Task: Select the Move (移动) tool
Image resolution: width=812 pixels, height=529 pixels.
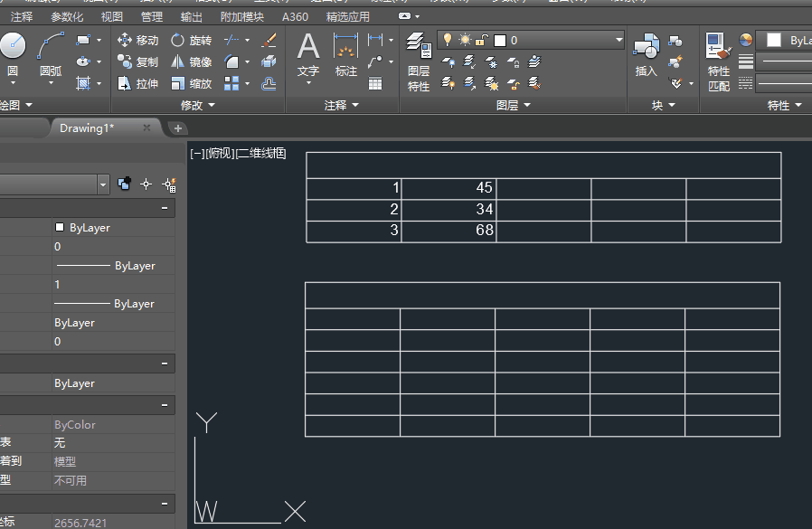Action: (137, 40)
